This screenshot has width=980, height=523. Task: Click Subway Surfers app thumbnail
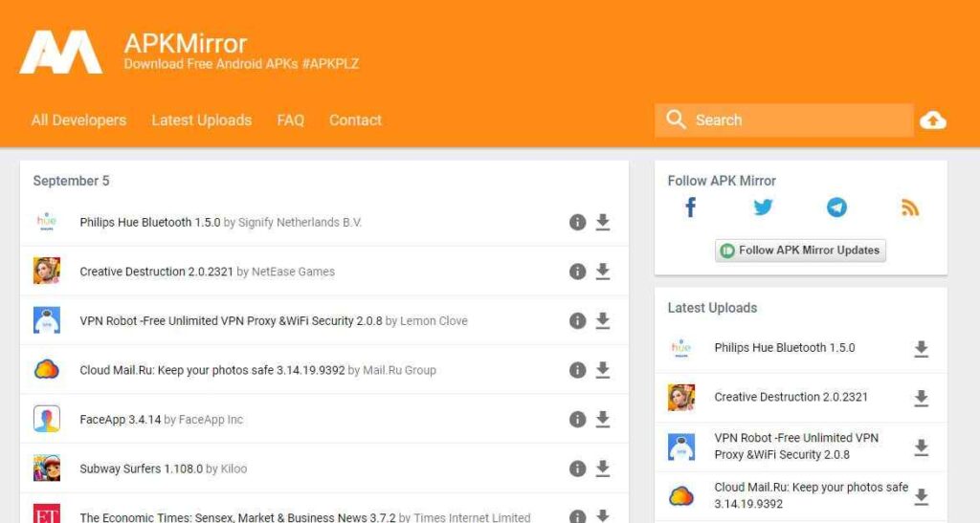coord(47,469)
